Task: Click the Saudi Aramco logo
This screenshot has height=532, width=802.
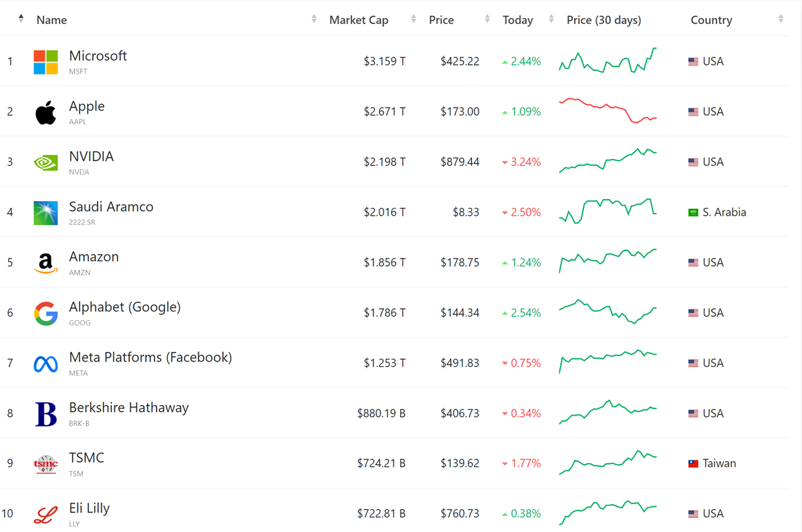Action: point(45,213)
